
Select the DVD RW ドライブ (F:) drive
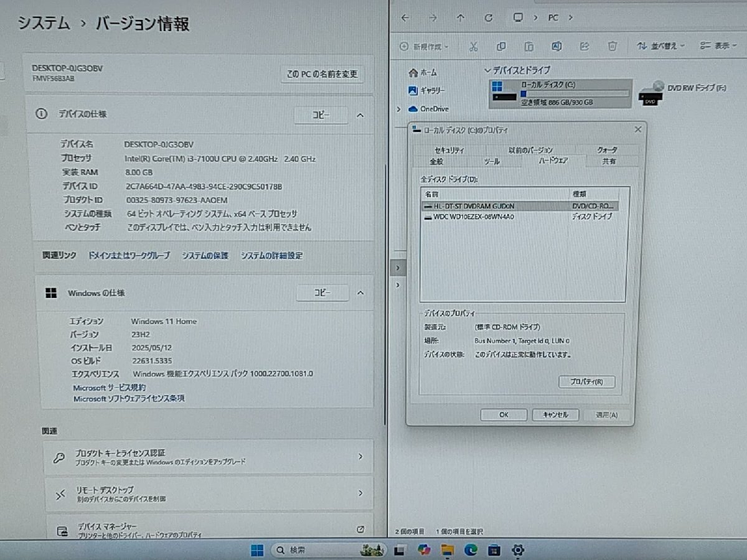pyautogui.click(x=683, y=93)
